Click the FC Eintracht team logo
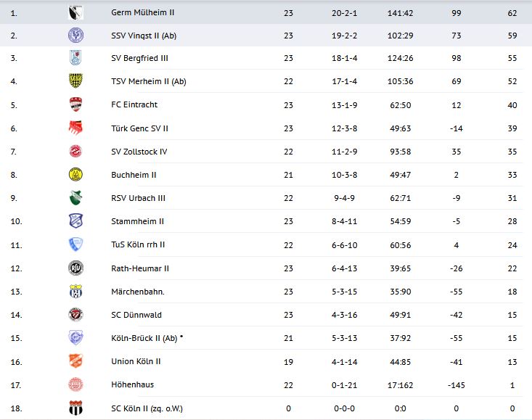 (x=75, y=104)
